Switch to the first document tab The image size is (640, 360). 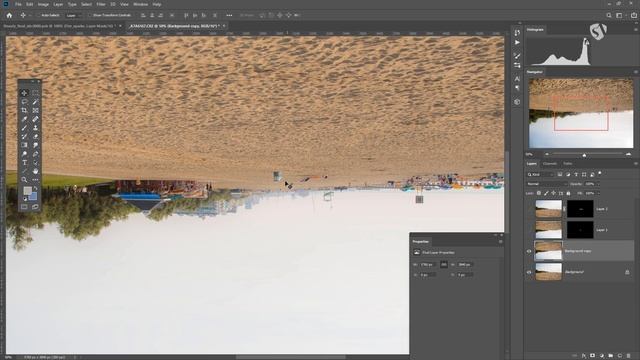[x=60, y=26]
